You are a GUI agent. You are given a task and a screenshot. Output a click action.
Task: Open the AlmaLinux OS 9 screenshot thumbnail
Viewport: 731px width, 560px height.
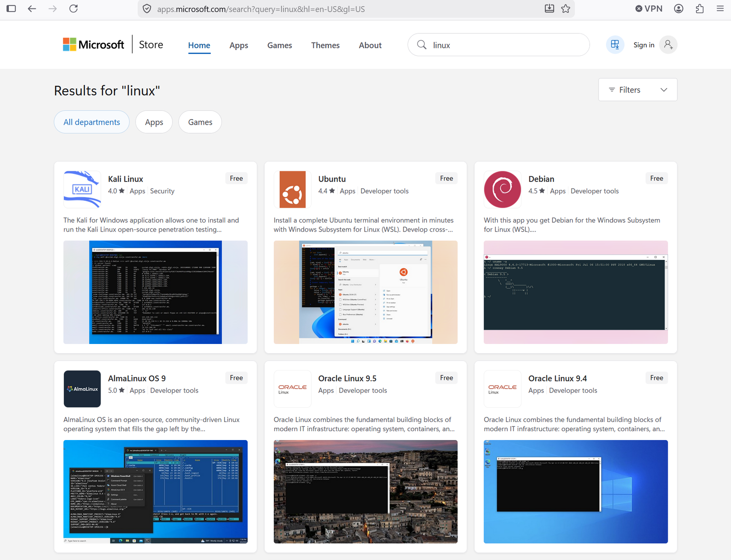[x=156, y=491]
